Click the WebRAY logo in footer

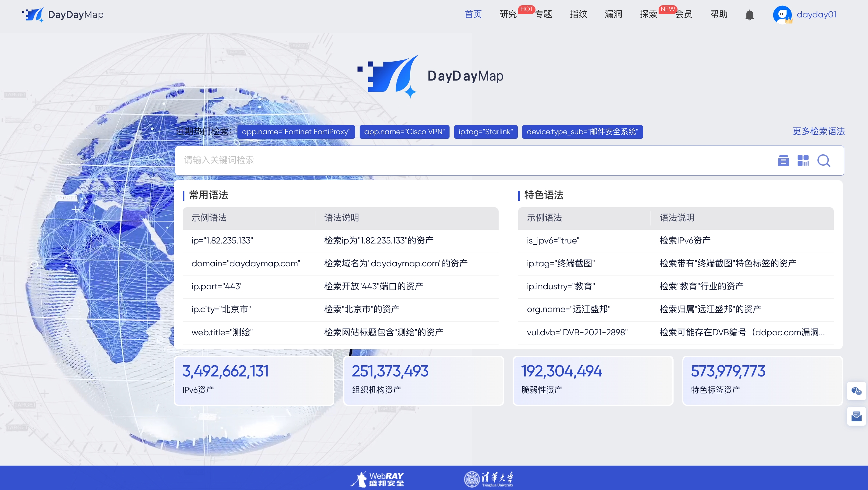[x=377, y=479]
